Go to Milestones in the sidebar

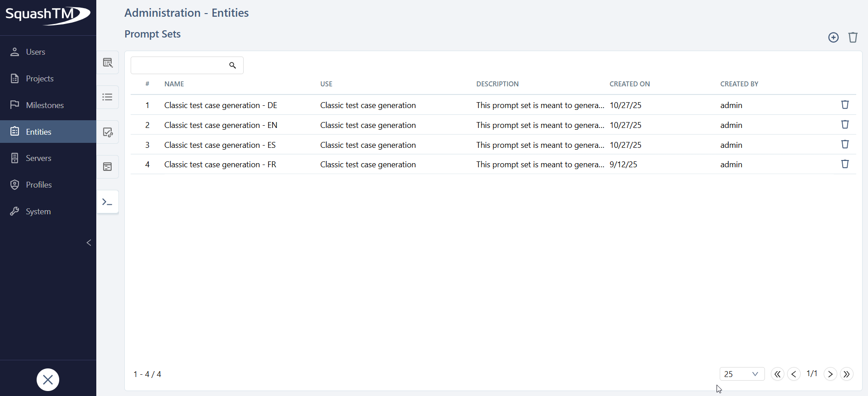(x=48, y=105)
